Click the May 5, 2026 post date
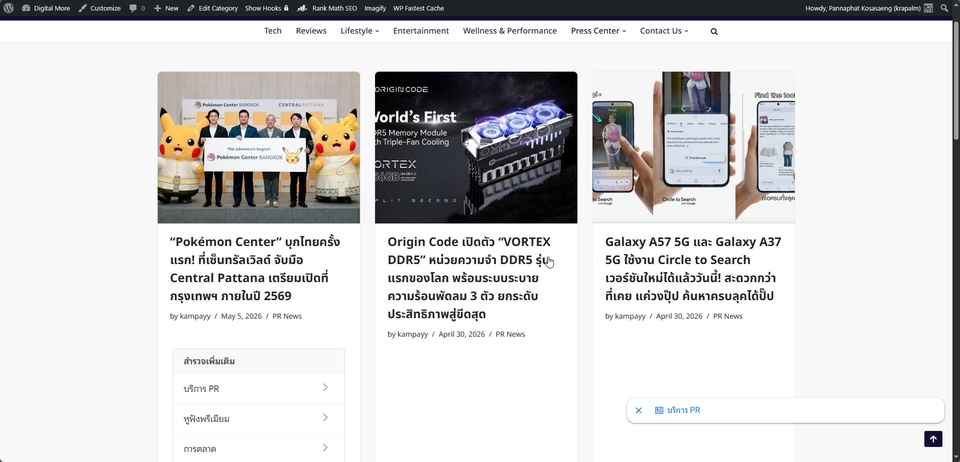This screenshot has height=462, width=960. (x=241, y=316)
